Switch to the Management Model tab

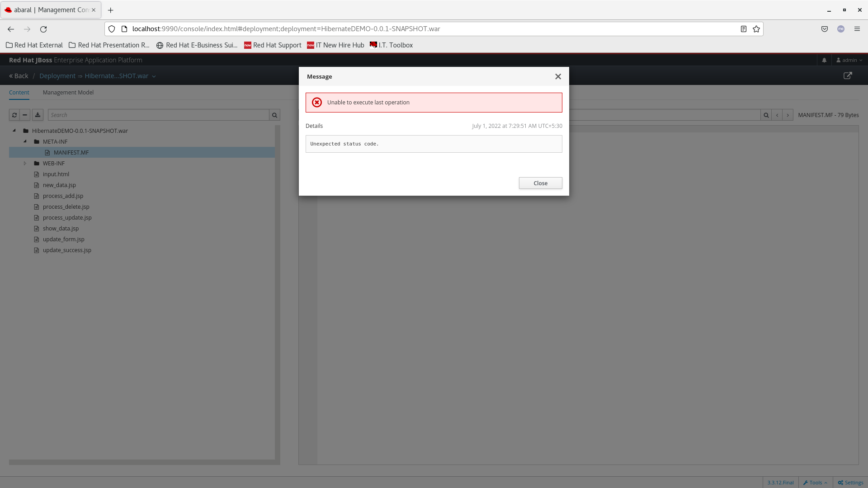coord(68,93)
